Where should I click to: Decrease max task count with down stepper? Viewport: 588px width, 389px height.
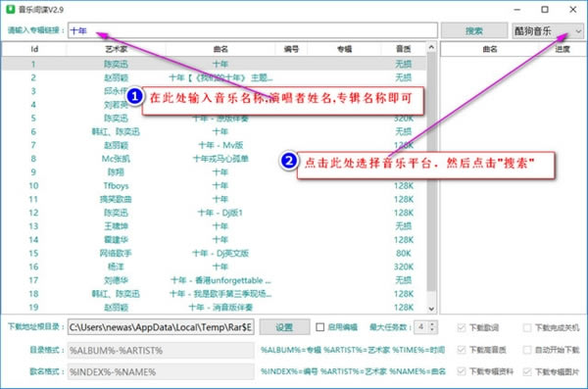(x=432, y=330)
